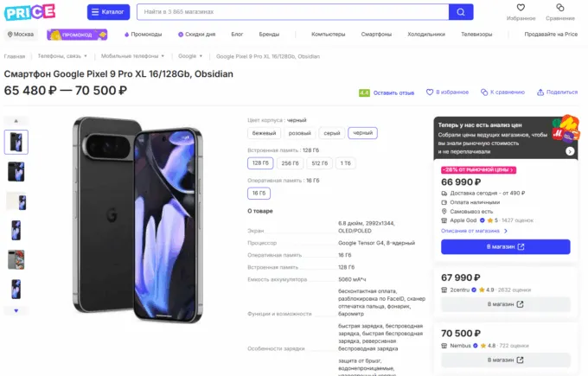Open the Смартфоны category menu item
The image size is (588, 376).
click(x=376, y=35)
